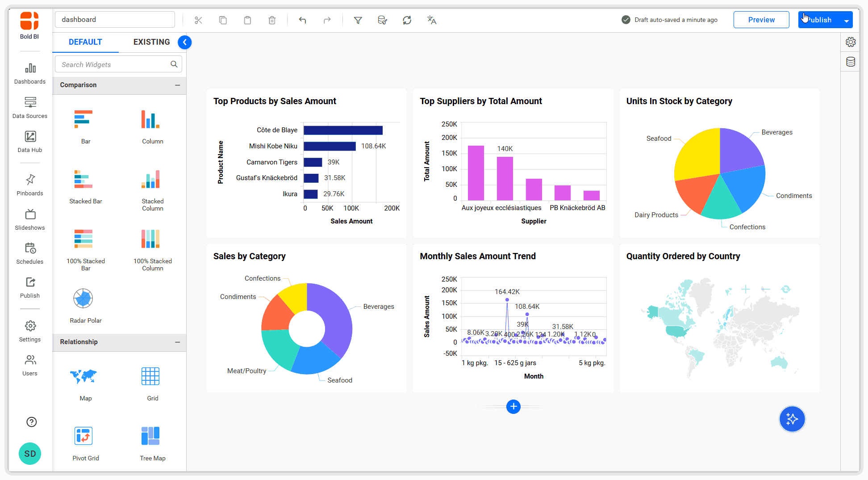Screen dimensions: 868x480
Task: Select the Tree Map widget icon
Action: tap(151, 436)
